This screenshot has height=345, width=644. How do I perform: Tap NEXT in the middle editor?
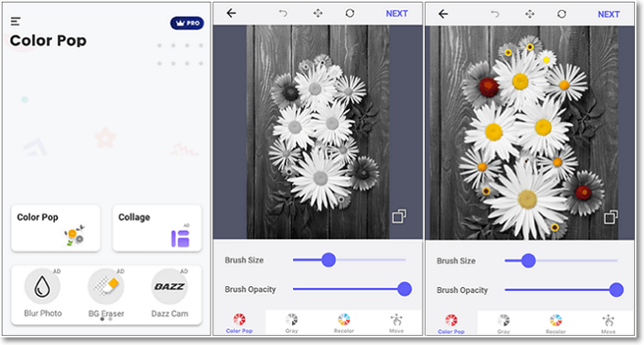click(x=397, y=13)
